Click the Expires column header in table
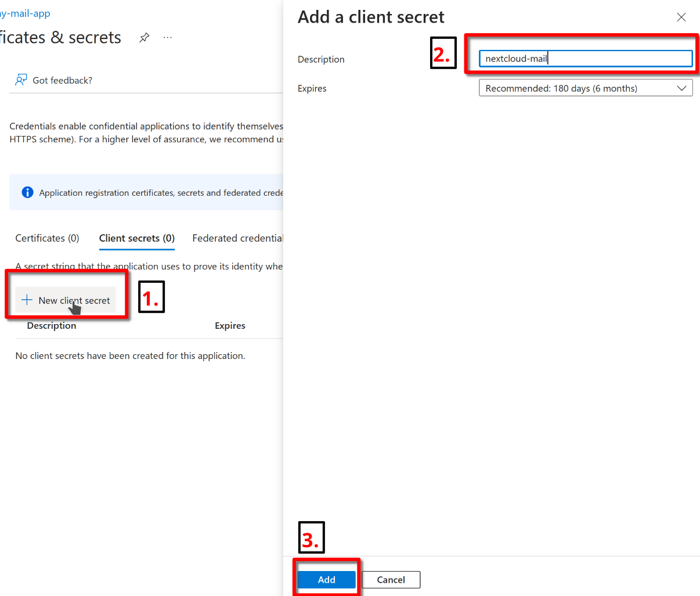Image resolution: width=700 pixels, height=596 pixels. click(x=230, y=326)
